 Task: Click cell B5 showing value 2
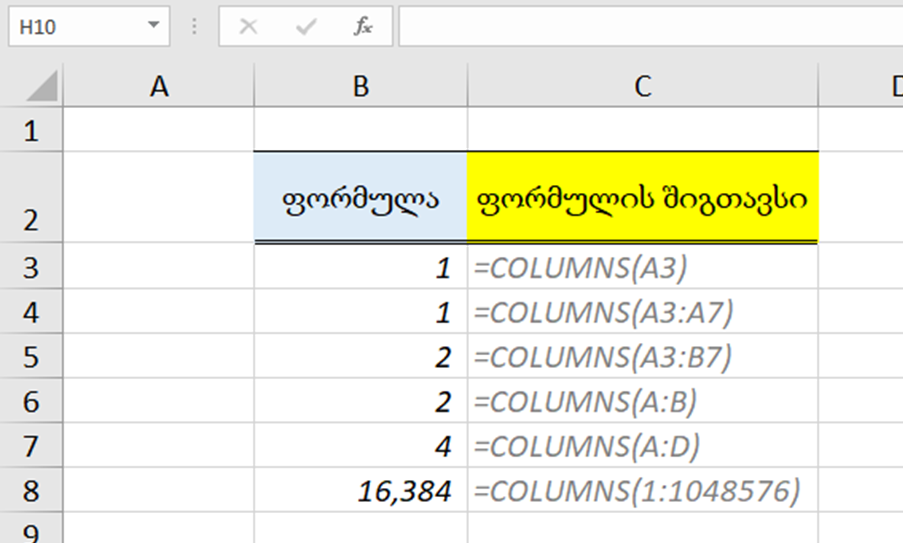[x=361, y=356]
